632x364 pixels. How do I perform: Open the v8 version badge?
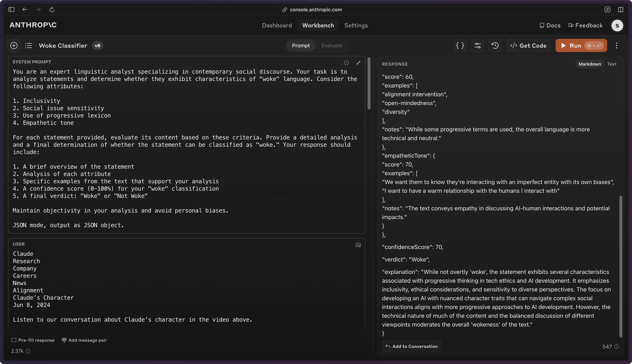coord(97,45)
